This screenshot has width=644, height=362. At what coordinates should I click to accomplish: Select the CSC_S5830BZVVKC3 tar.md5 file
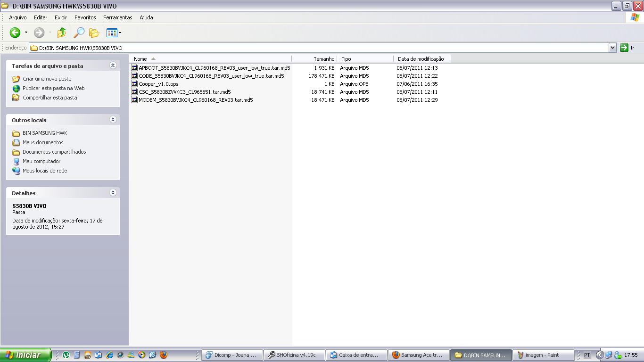185,92
